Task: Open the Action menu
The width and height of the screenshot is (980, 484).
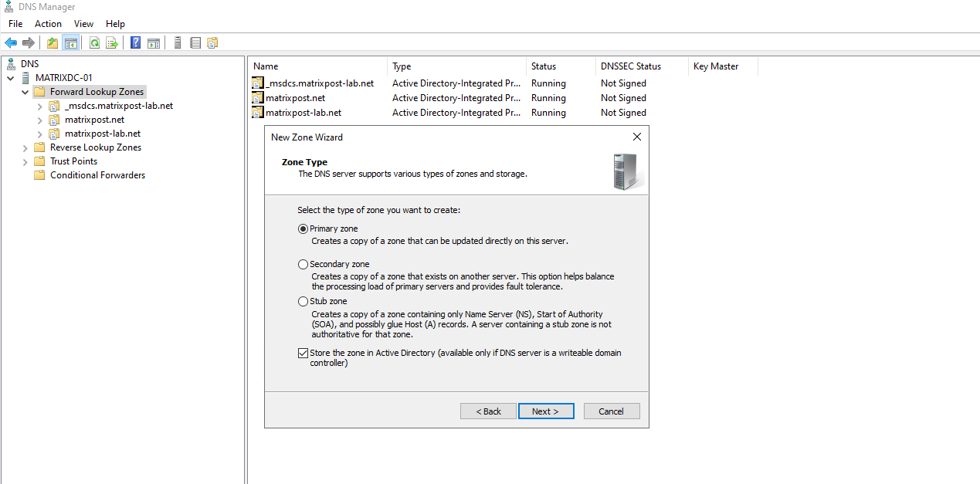Action: coord(48,24)
